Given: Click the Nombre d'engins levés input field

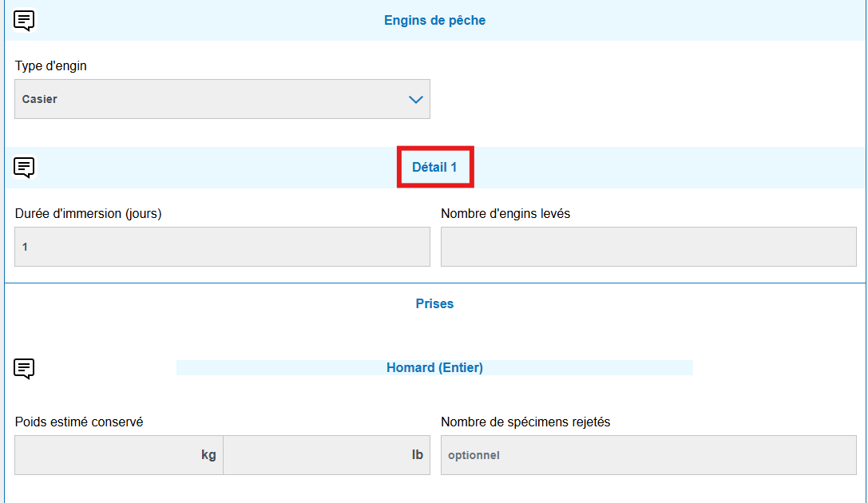Looking at the screenshot, I should point(648,248).
